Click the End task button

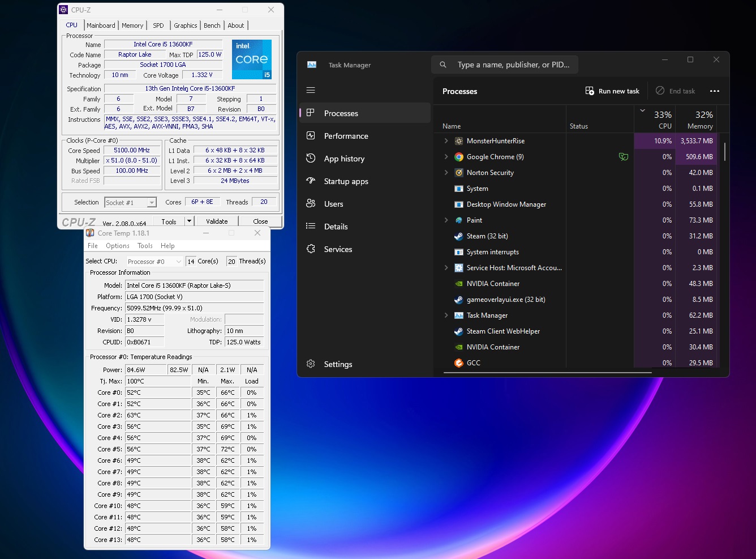[x=676, y=91]
